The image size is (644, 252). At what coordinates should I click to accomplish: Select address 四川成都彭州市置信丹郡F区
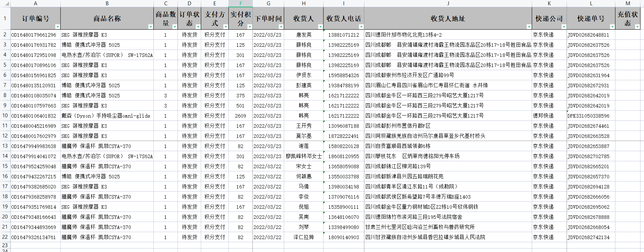(x=448, y=126)
